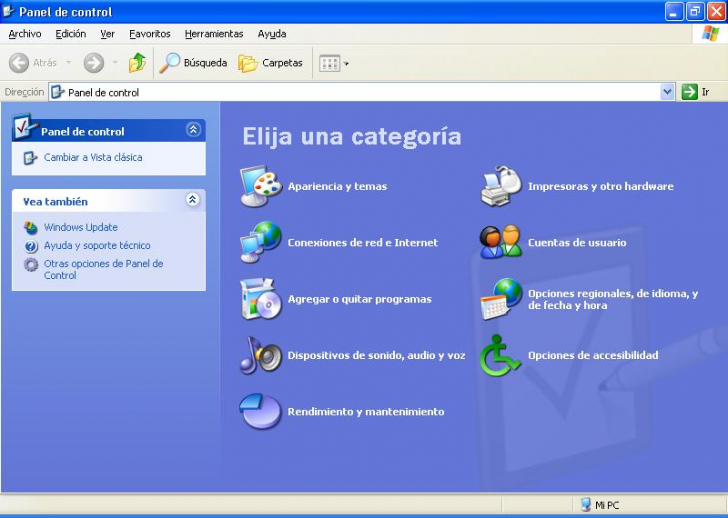Click the Impresoras y otro hardware text
728x518 pixels.
point(600,186)
